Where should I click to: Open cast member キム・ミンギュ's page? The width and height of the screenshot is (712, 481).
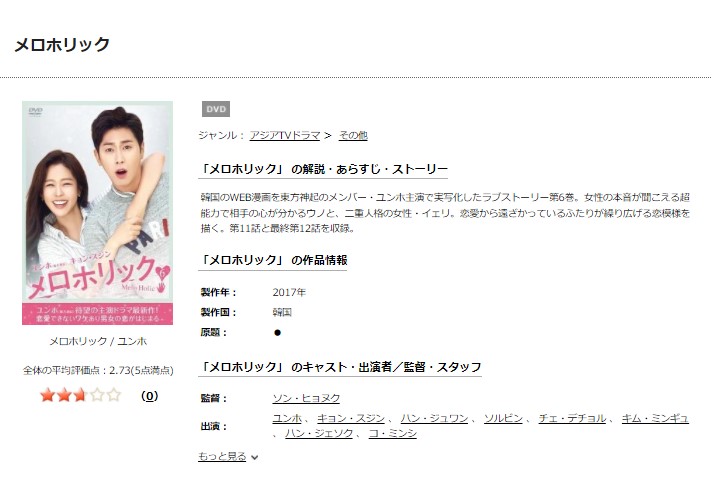[x=655, y=418]
